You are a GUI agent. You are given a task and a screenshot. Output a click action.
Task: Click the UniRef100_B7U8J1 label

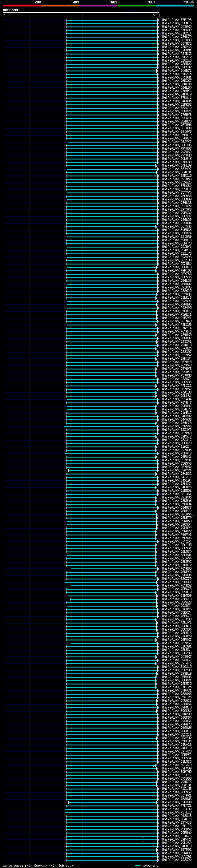176,98
